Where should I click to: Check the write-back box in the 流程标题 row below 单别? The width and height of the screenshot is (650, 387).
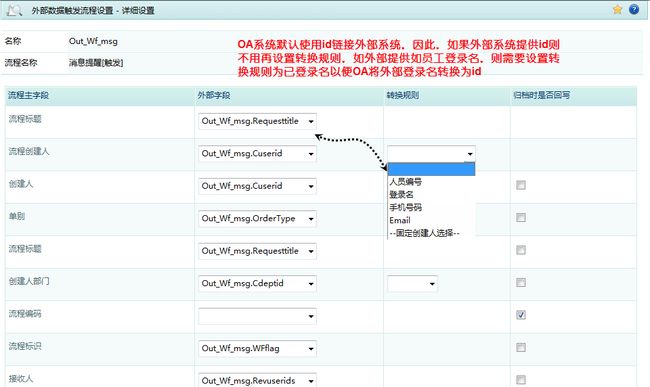coord(521,250)
